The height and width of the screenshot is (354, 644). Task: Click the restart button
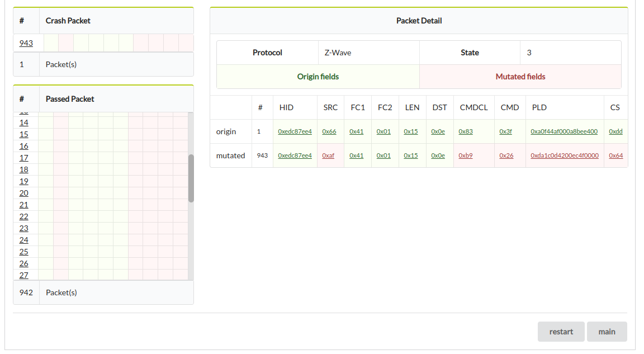[561, 332]
